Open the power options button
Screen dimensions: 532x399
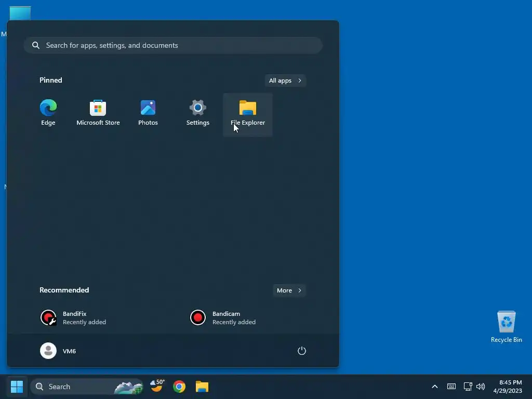click(302, 351)
